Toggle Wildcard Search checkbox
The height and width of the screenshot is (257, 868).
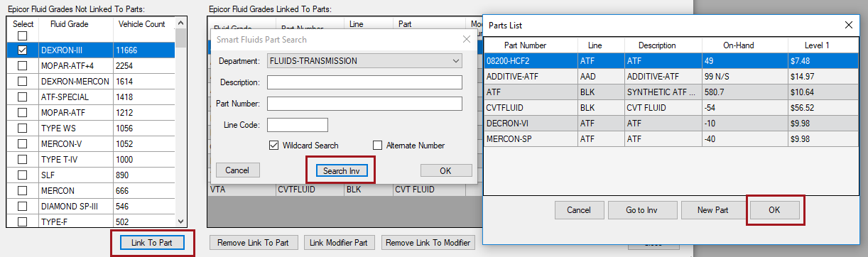tap(274, 146)
